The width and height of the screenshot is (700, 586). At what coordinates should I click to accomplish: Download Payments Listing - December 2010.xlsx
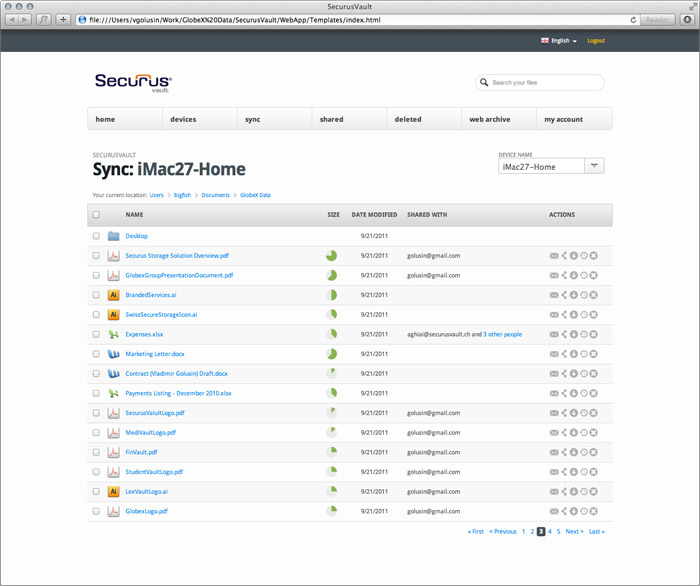pyautogui.click(x=574, y=393)
